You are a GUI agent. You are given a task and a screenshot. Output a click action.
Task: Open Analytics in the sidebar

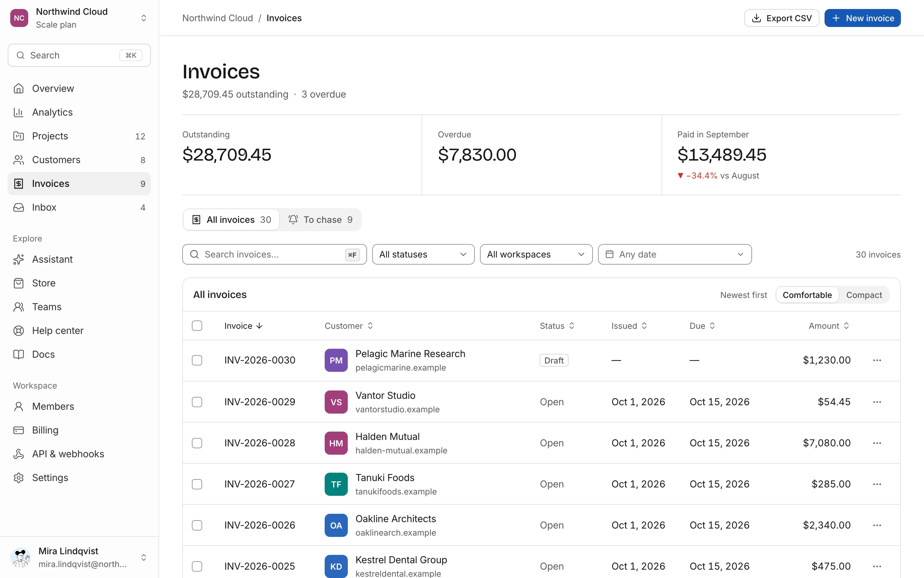[79, 112]
